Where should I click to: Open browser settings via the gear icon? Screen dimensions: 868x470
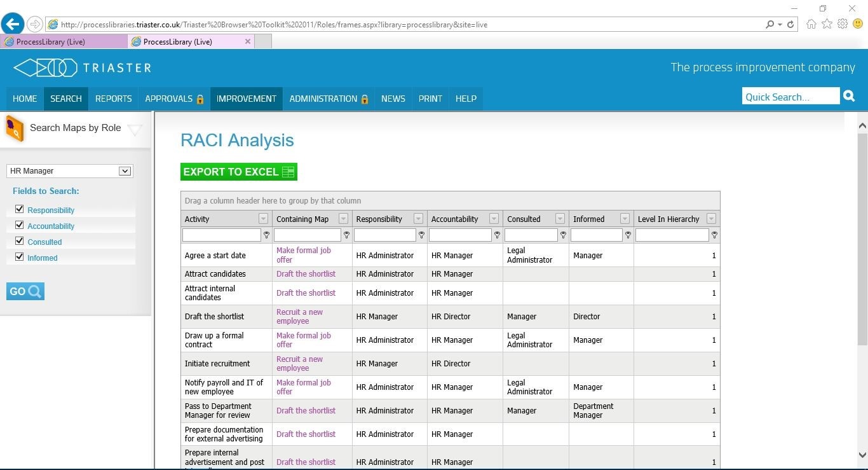[x=843, y=24]
